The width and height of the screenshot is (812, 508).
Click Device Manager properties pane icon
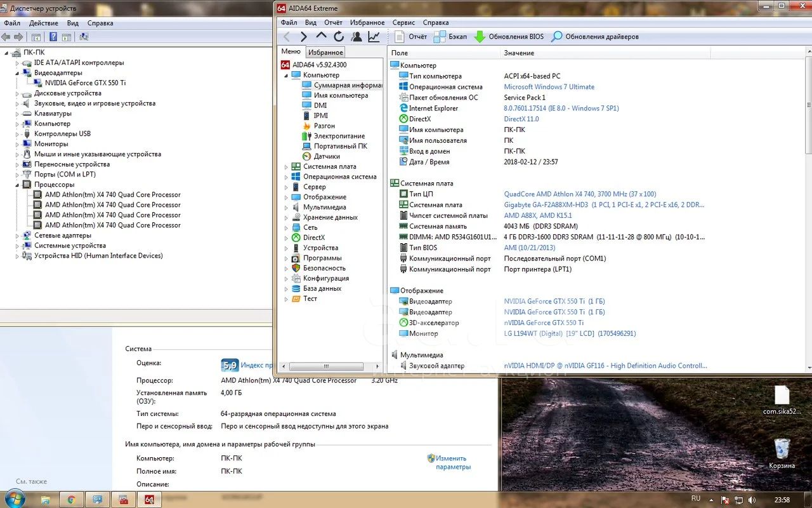click(x=66, y=37)
